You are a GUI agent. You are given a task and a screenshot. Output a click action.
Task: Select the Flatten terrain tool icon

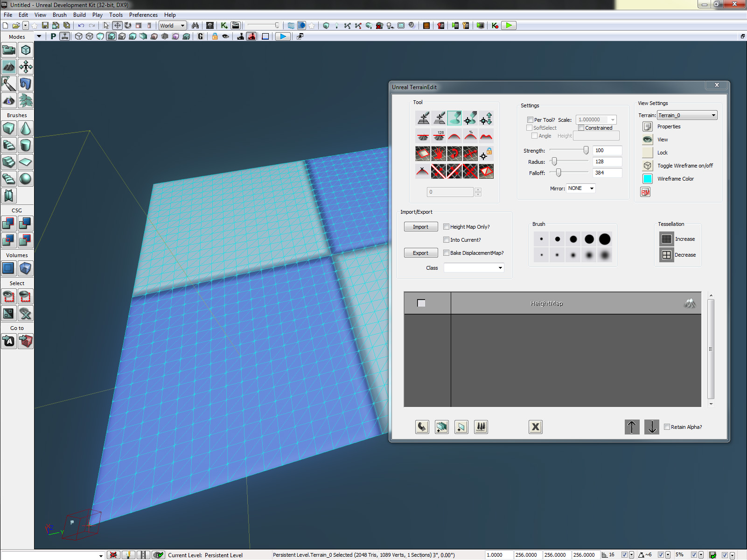[x=423, y=136]
